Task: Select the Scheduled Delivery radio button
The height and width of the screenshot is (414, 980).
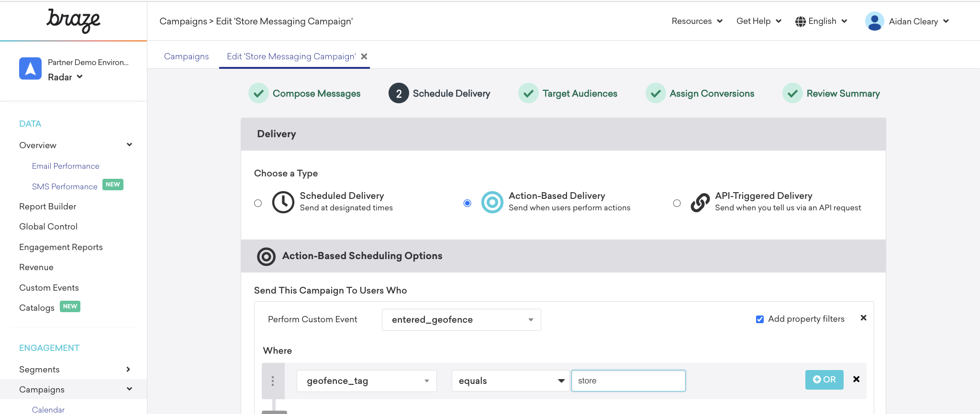Action: (x=258, y=203)
